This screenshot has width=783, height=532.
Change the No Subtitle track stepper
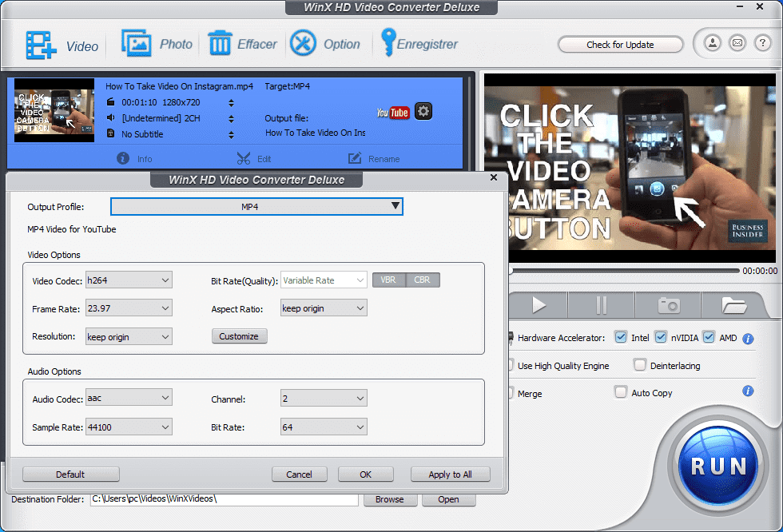coord(231,135)
